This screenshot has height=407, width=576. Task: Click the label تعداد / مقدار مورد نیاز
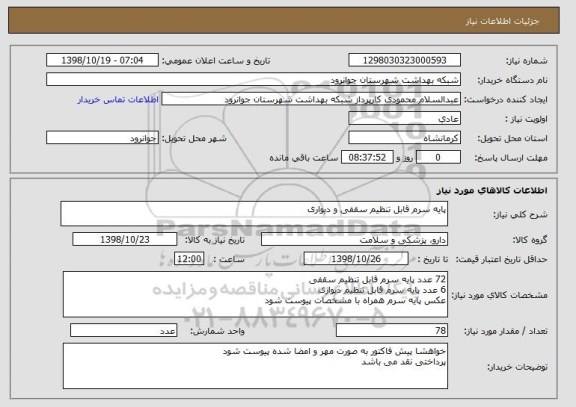point(506,331)
